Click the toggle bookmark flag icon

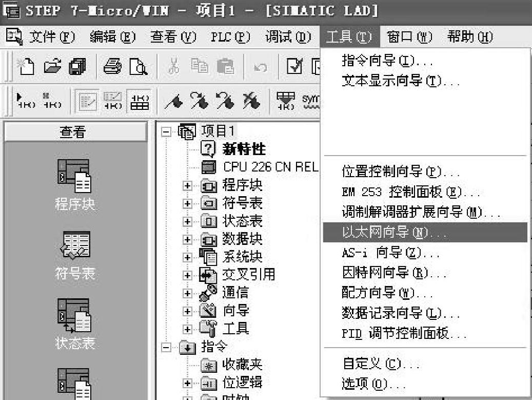[x=174, y=101]
